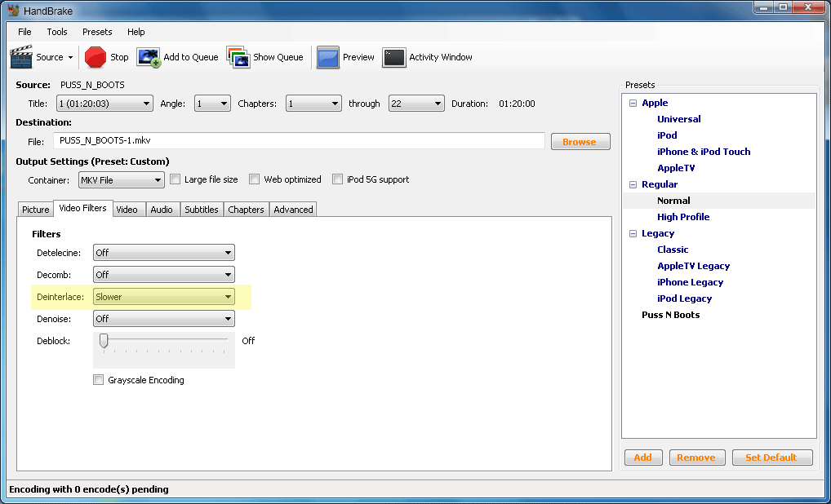Image resolution: width=831 pixels, height=504 pixels.
Task: Click the HandBrake app icon in title bar
Action: 15,9
